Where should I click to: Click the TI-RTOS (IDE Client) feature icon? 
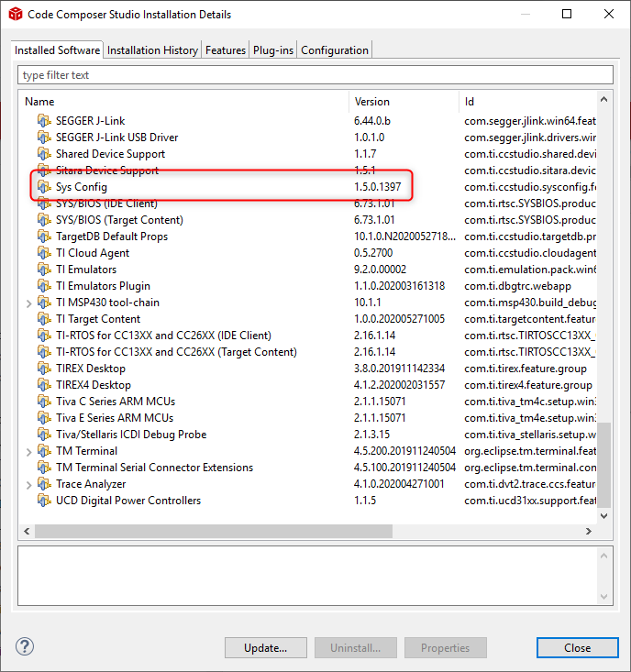click(44, 336)
